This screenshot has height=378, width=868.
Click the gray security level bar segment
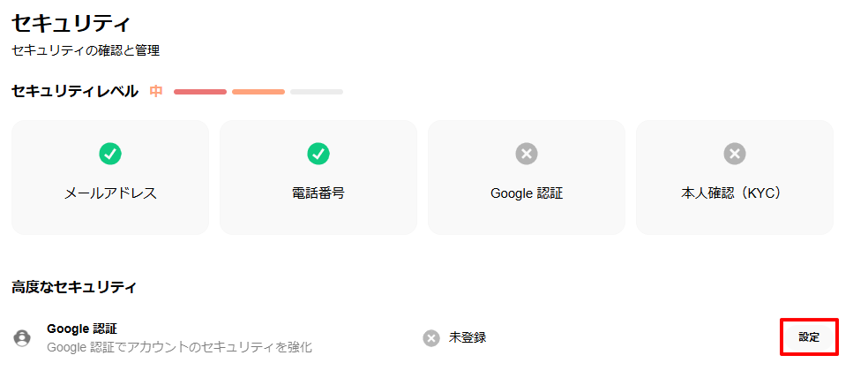[317, 91]
